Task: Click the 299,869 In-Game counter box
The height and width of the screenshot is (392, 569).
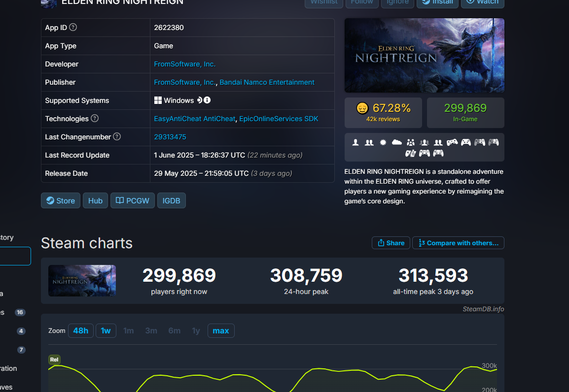Action: [x=465, y=113]
